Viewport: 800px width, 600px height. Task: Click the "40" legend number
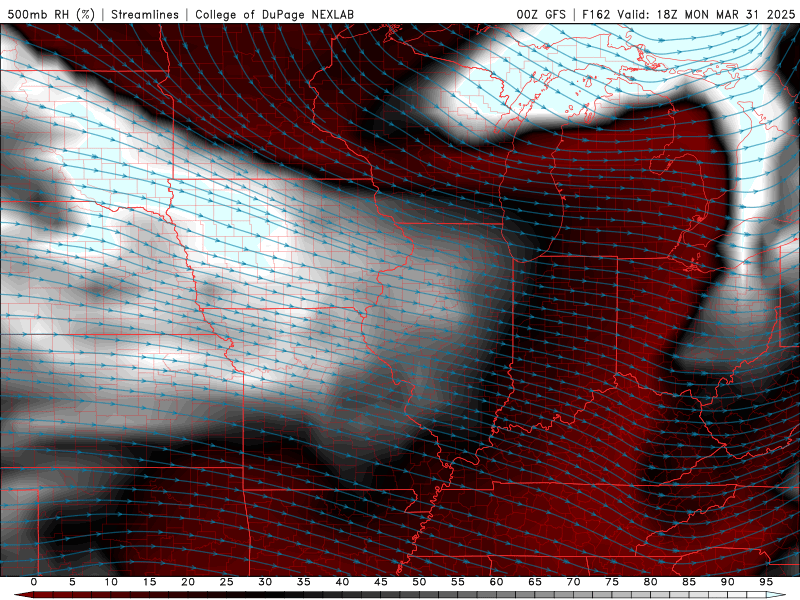(x=342, y=582)
